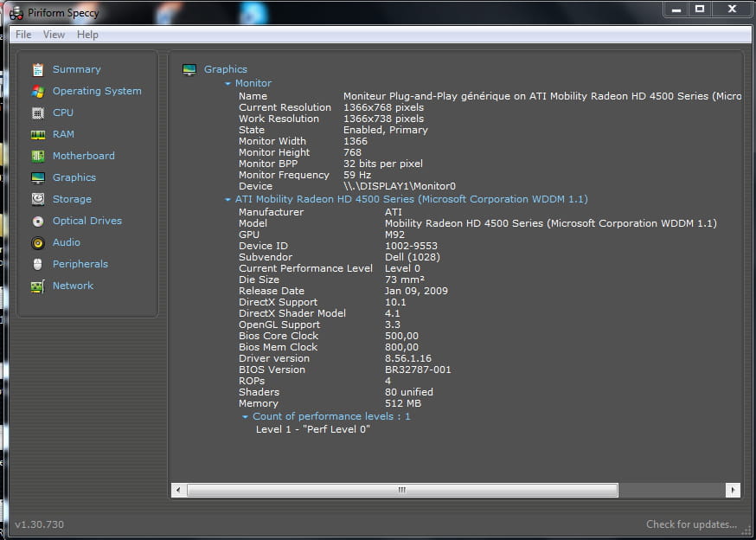Click the Network card icon

pyautogui.click(x=37, y=286)
